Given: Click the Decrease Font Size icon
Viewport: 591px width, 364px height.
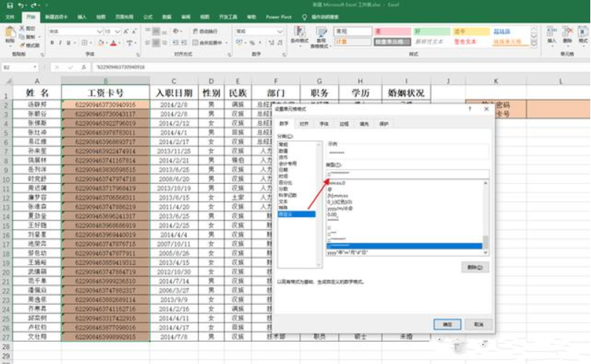Looking at the screenshot, I should (x=134, y=31).
